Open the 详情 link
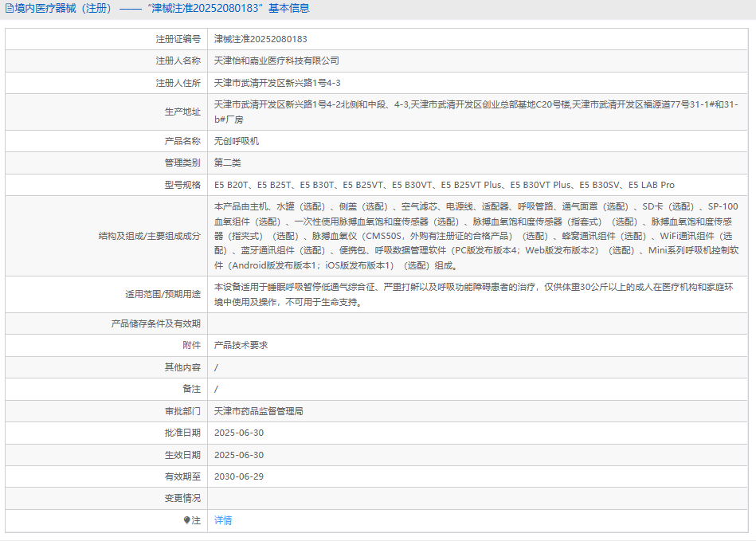The image size is (756, 541). 223,520
